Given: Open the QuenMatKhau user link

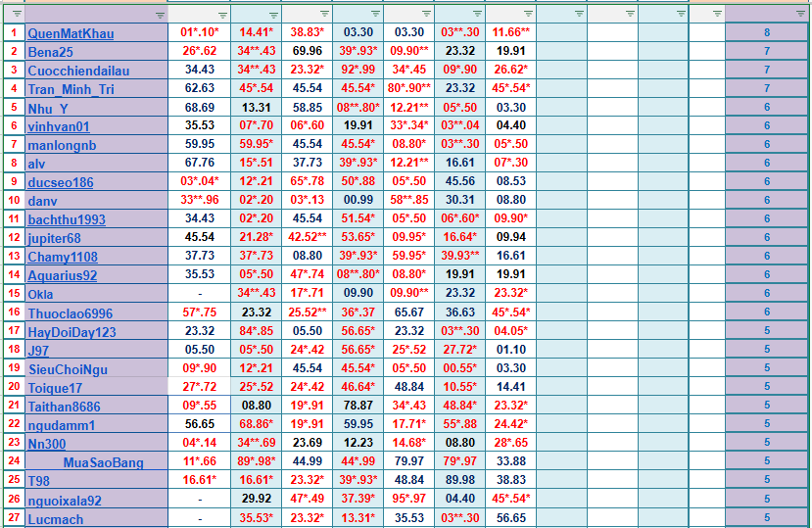Looking at the screenshot, I should click(71, 33).
